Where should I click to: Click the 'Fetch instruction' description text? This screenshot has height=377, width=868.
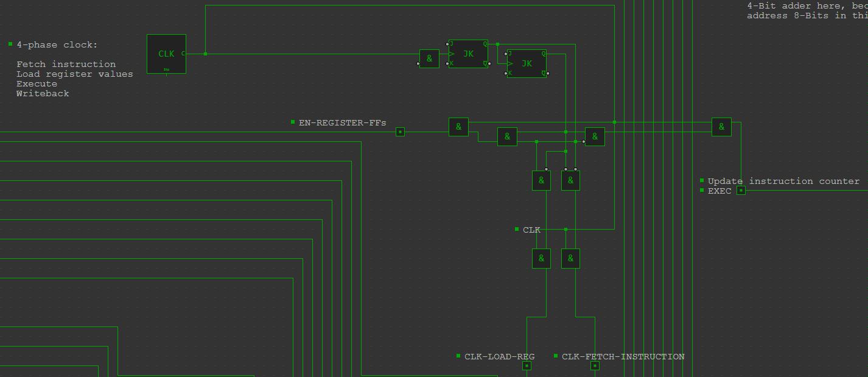tap(66, 65)
